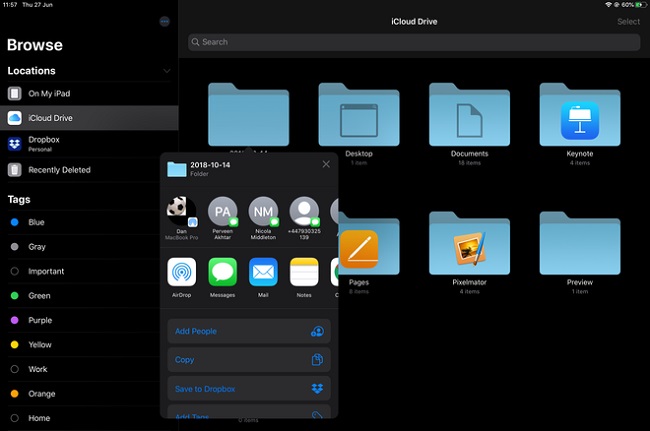Viewport: 650px width, 431px height.
Task: Click the Browse heading
Action: pos(35,45)
